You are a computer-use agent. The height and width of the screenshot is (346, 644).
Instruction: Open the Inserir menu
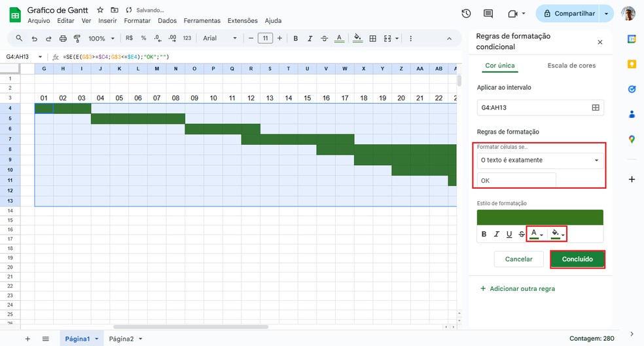pyautogui.click(x=107, y=20)
